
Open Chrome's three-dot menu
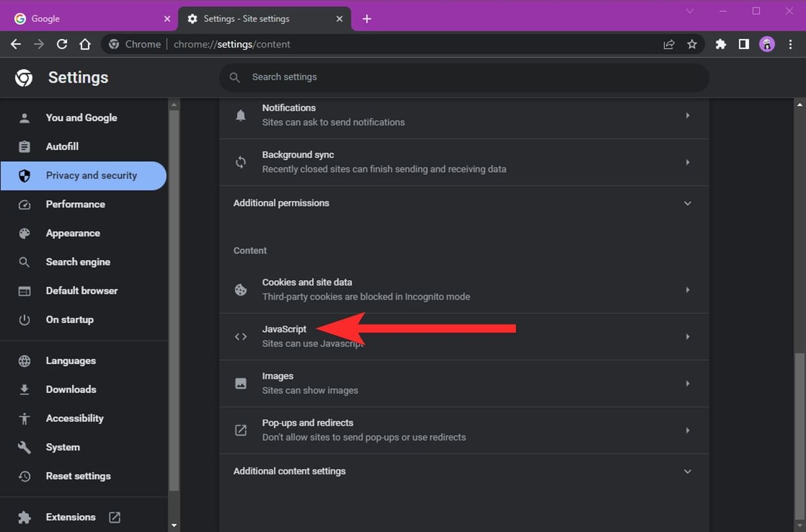[789, 44]
